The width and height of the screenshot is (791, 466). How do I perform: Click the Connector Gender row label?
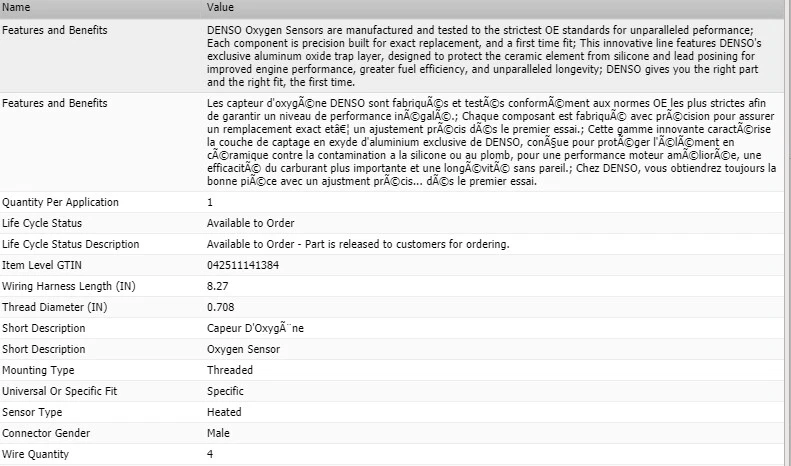coord(47,433)
